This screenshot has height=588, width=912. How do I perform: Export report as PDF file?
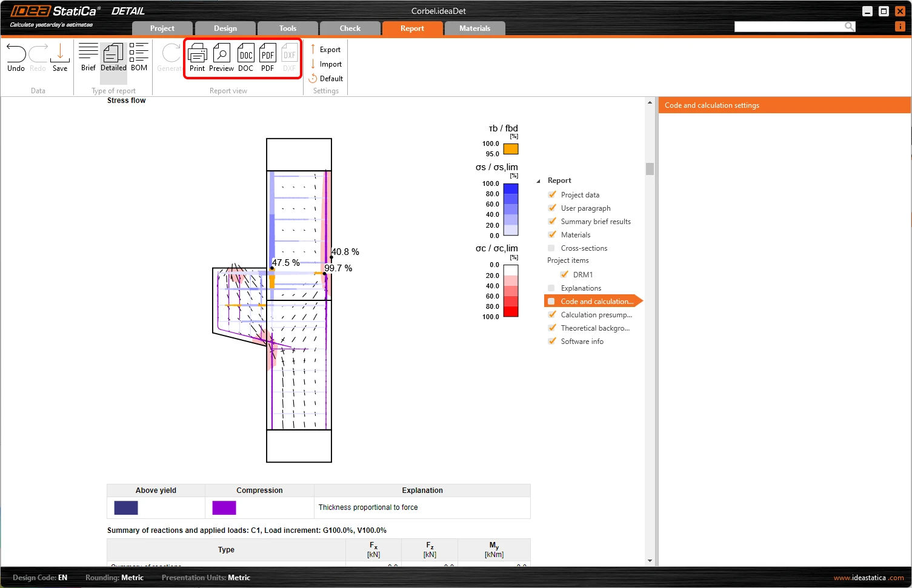click(268, 53)
